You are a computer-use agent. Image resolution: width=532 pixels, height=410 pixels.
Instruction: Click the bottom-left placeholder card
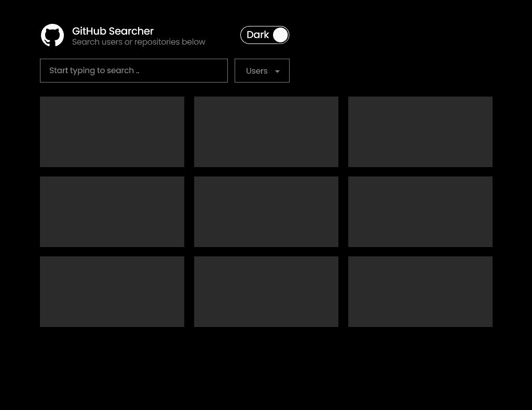pos(112,292)
